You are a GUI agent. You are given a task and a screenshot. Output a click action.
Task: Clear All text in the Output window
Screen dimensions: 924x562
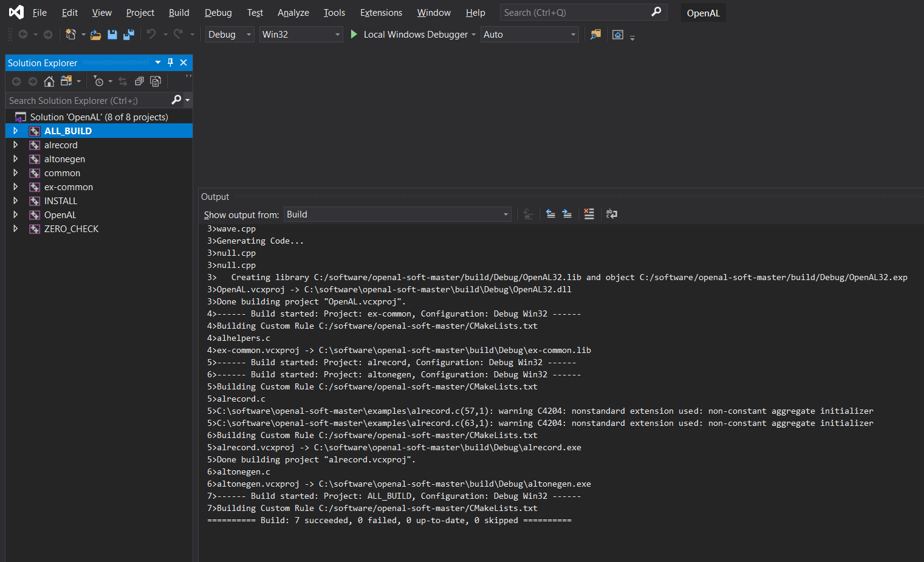tap(589, 214)
